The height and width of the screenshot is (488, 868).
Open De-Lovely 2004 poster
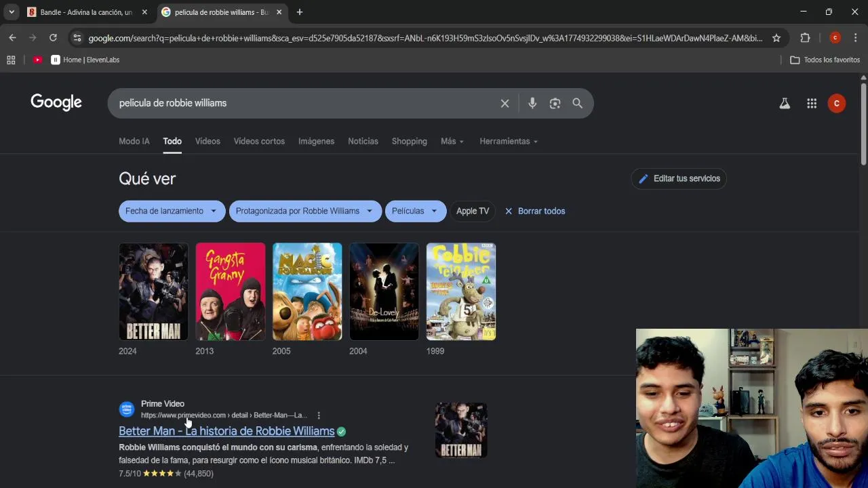pos(384,291)
